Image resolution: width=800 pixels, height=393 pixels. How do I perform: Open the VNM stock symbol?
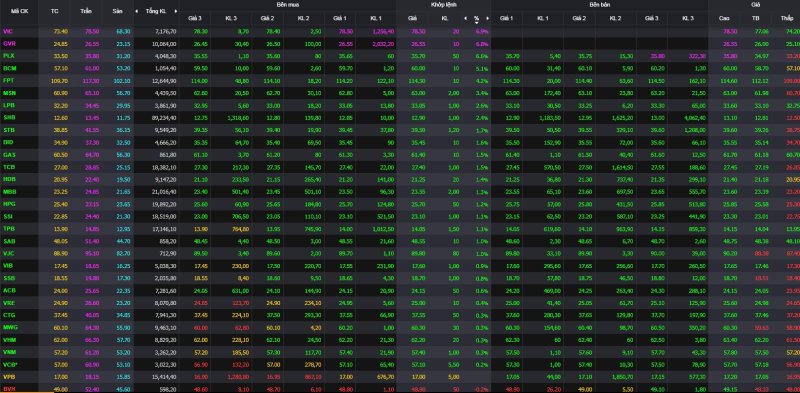(9, 352)
